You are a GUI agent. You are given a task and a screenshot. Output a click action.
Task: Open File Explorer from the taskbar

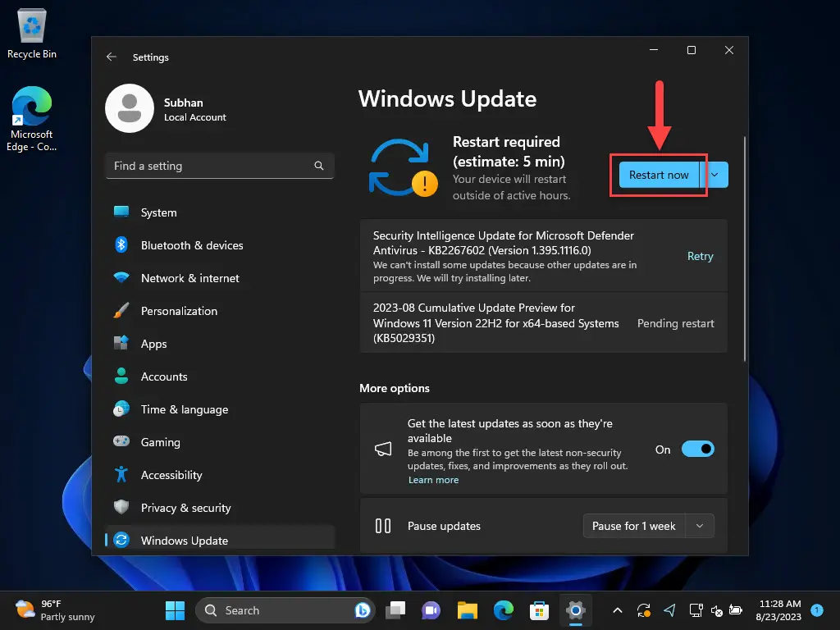click(x=467, y=610)
